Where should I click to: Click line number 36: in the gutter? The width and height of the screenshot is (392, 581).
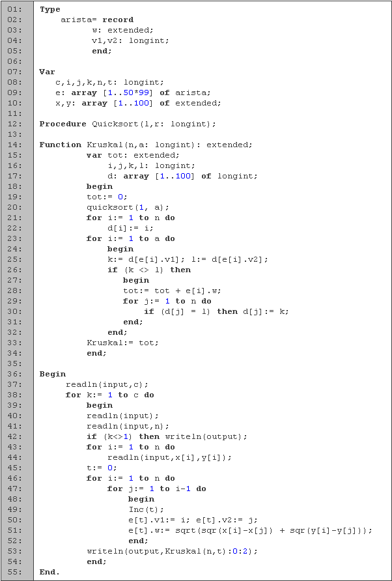pos(15,375)
